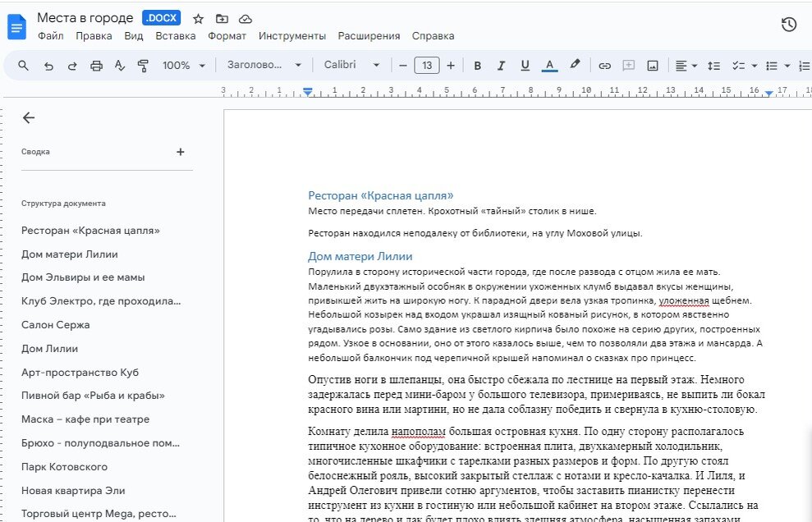Click the font size field showing 13
Viewport: 812px width, 522px height.
click(x=427, y=66)
